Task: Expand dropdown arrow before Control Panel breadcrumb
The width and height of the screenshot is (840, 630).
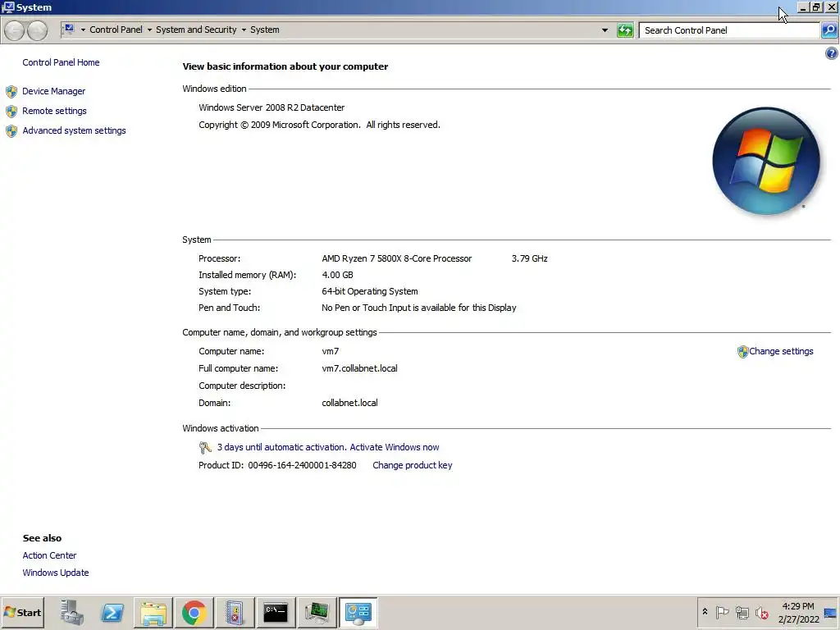Action: coord(83,30)
